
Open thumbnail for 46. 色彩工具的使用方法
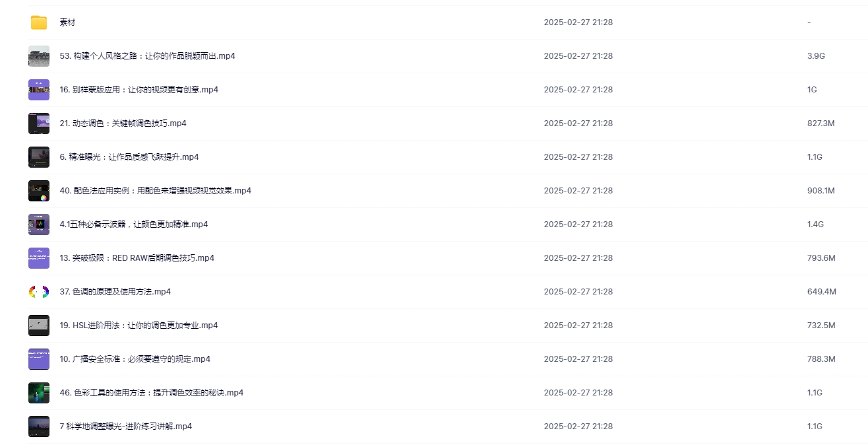pos(39,393)
